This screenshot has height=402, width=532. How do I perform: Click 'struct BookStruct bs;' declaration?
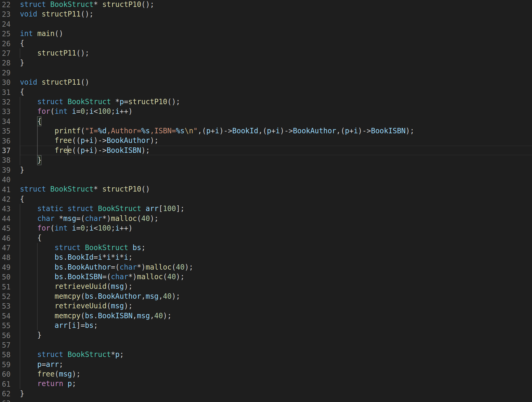100,248
